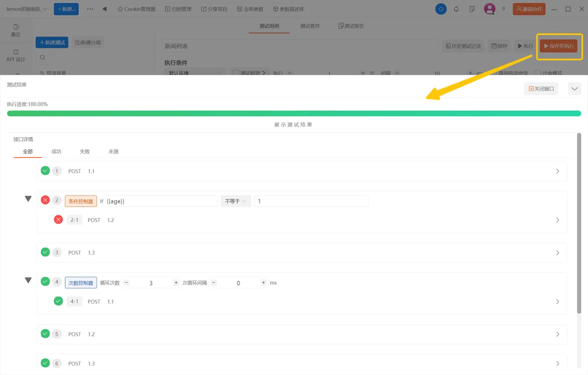Open the 不等于 operator dropdown
Image resolution: width=588 pixels, height=375 pixels.
236,201
